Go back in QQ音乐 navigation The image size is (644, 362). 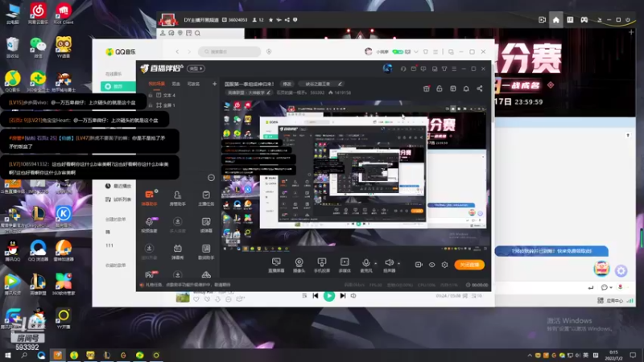click(177, 51)
